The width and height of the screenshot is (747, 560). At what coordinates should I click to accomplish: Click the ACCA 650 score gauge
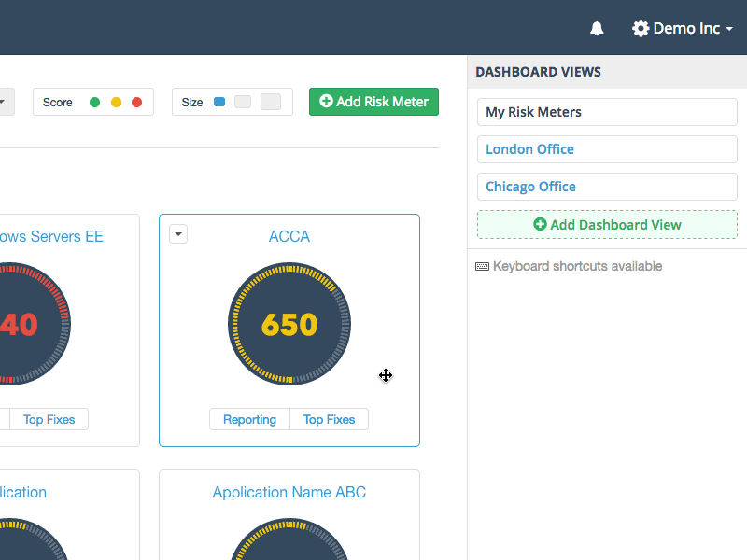click(289, 324)
